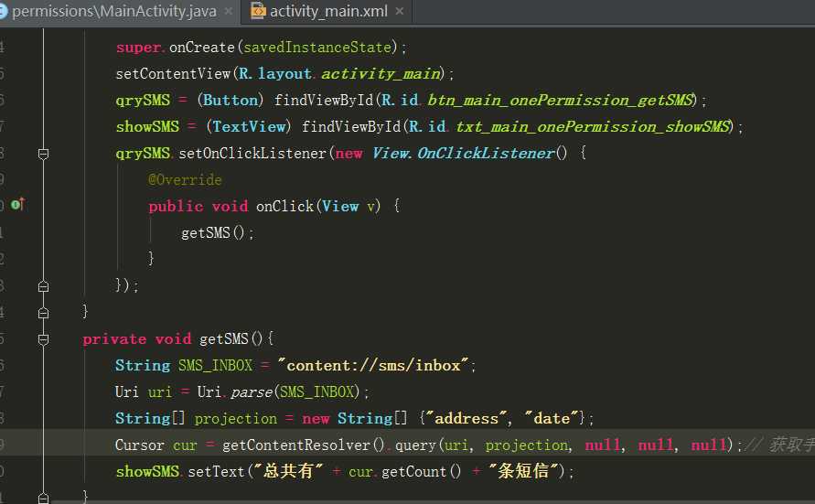The image size is (815, 504).
Task: Click on 'activity_main' in setContentView line
Action: click(x=381, y=74)
